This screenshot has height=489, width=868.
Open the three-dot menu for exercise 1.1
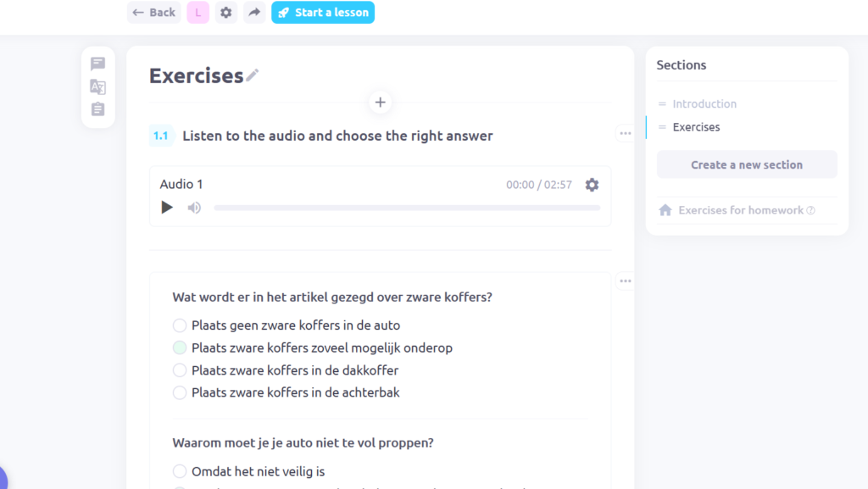click(626, 133)
